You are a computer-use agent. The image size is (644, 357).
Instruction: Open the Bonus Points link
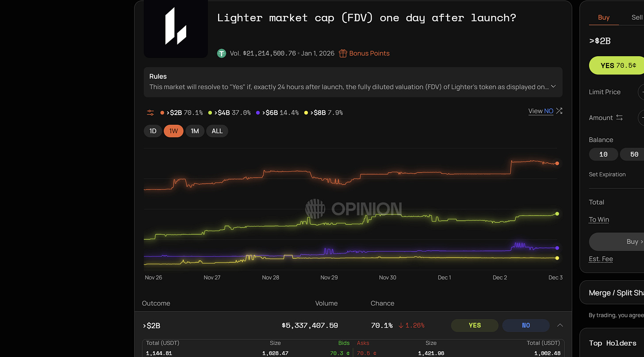(x=369, y=54)
